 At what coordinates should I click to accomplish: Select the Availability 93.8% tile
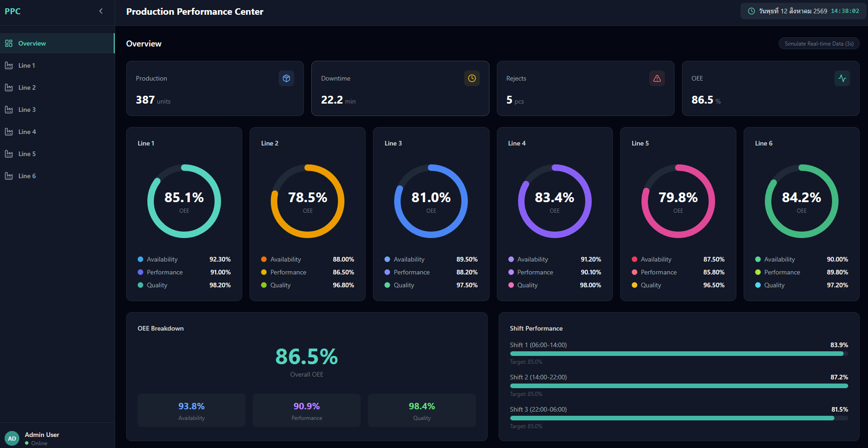coord(192,410)
